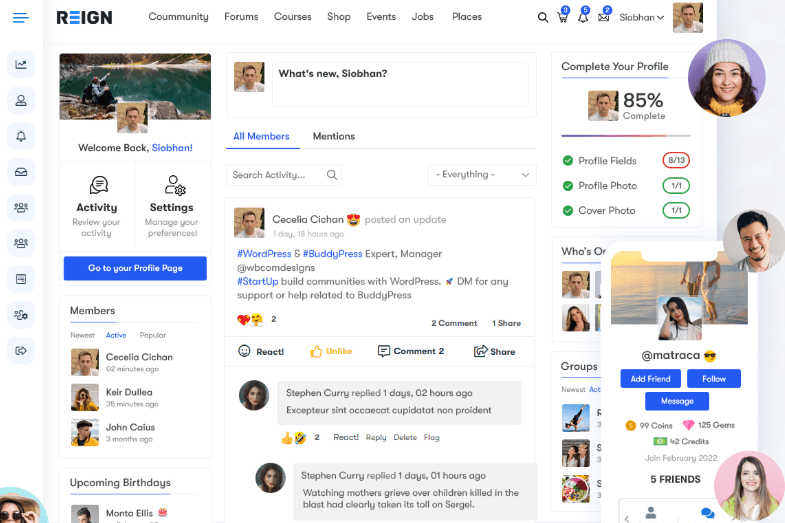Viewport: 785px width, 523px height.
Task: Open the #StartUp hashtag link
Action: click(x=257, y=281)
